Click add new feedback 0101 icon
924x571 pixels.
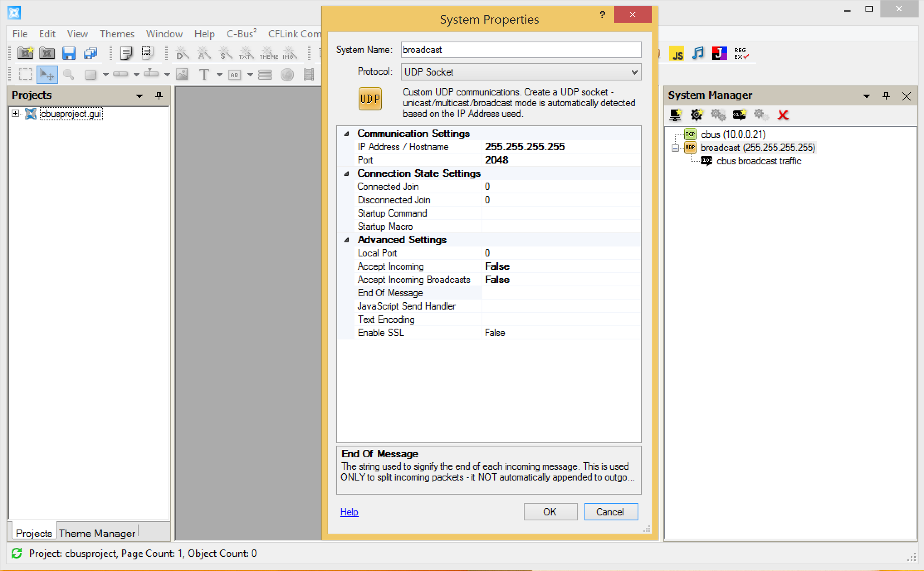[x=739, y=115]
